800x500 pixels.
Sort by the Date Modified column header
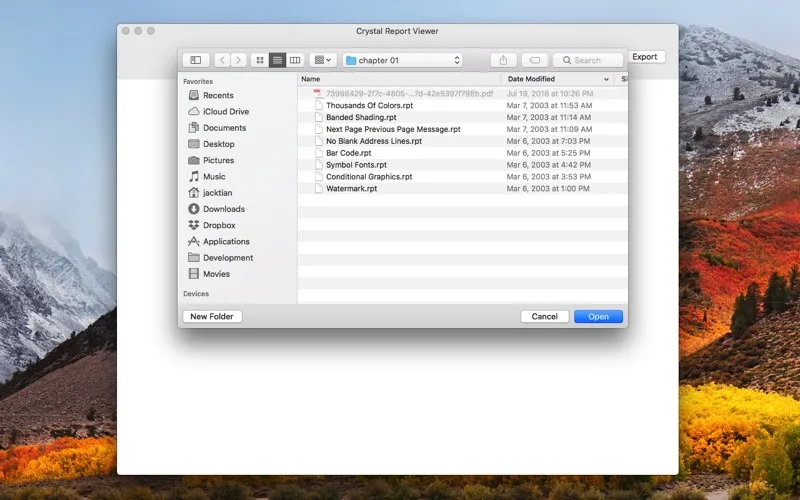[558, 78]
